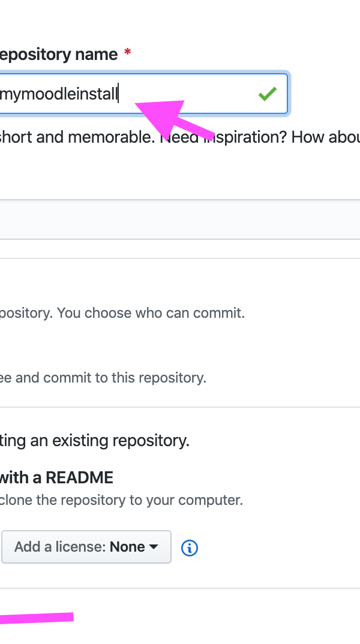
Task: Toggle the "with a README" option label
Action: (x=56, y=478)
